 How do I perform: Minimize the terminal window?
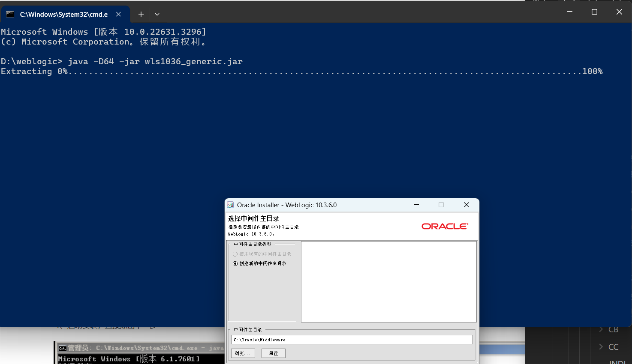570,12
